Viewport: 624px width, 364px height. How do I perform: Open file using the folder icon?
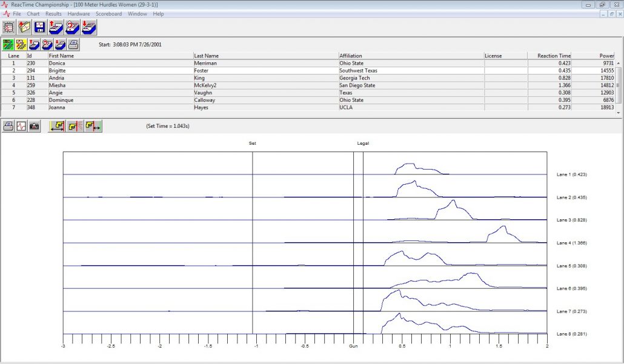(25, 27)
